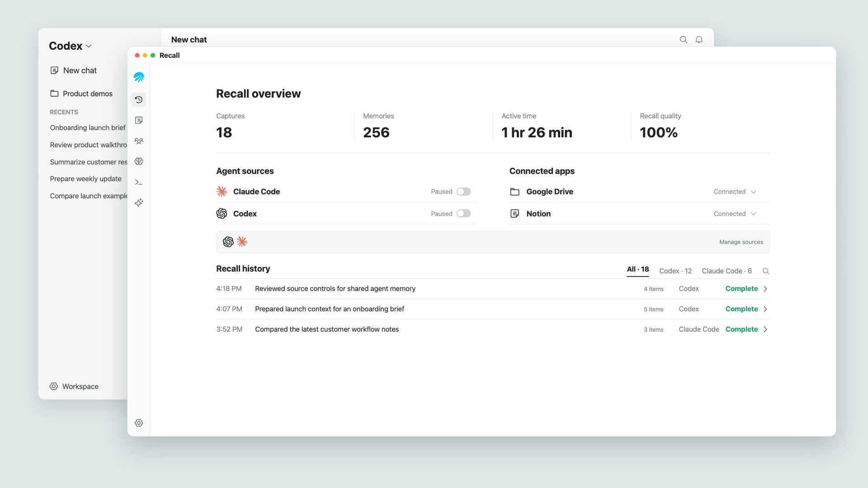Click the Claude Code starburst icon in Agent sources
868x488 pixels.
(222, 192)
